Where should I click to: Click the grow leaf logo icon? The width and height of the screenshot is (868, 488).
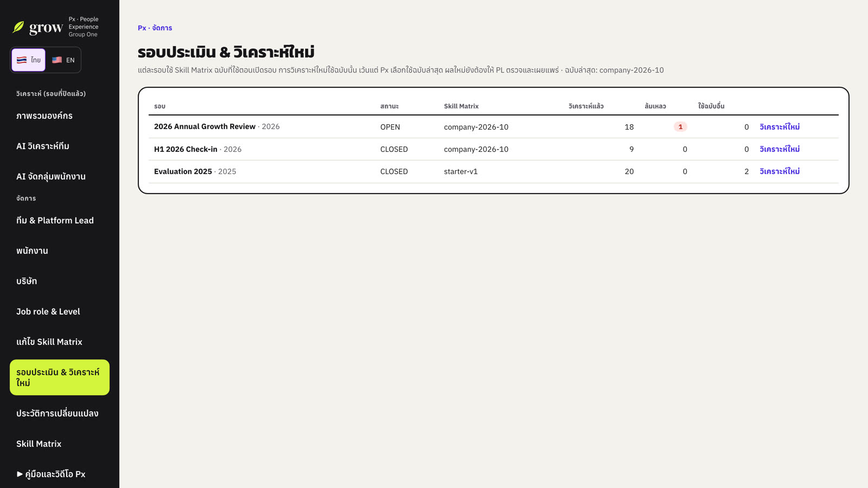(x=18, y=27)
